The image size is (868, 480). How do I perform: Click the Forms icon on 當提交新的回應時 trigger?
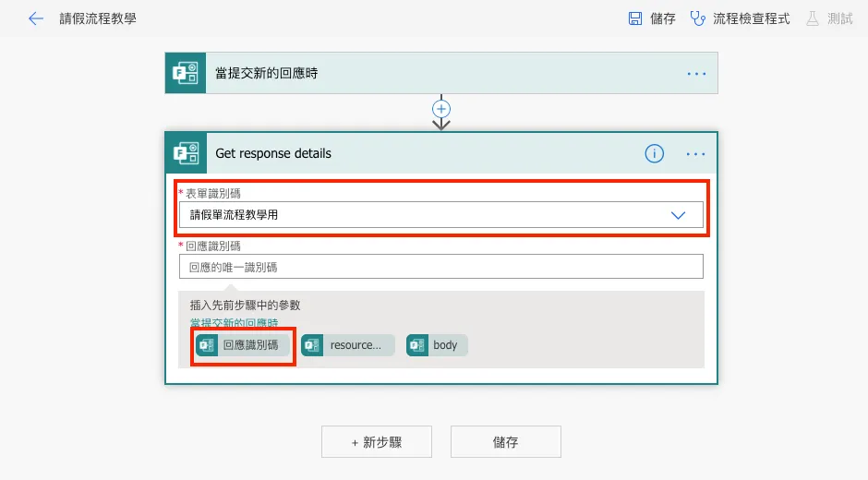tap(186, 73)
